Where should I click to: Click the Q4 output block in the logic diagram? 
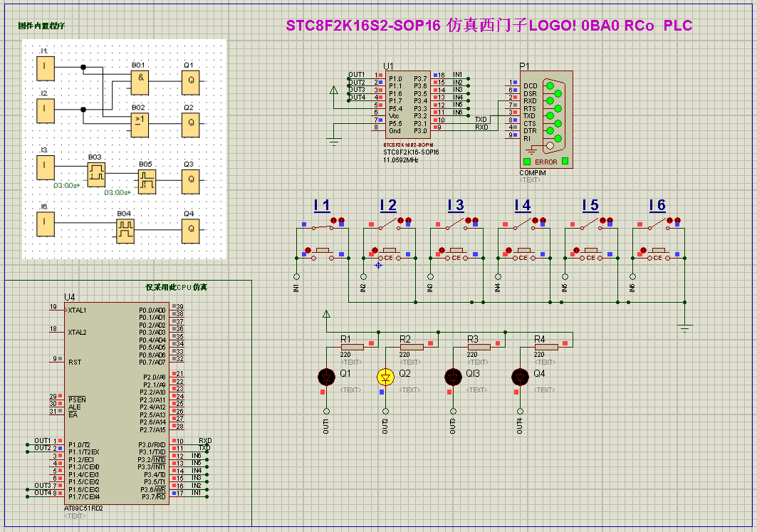[191, 231]
